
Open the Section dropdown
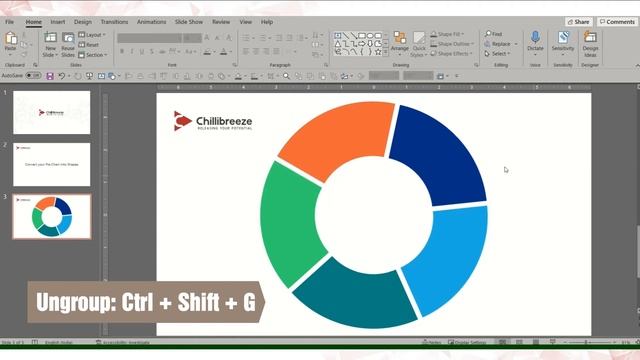tap(93, 55)
